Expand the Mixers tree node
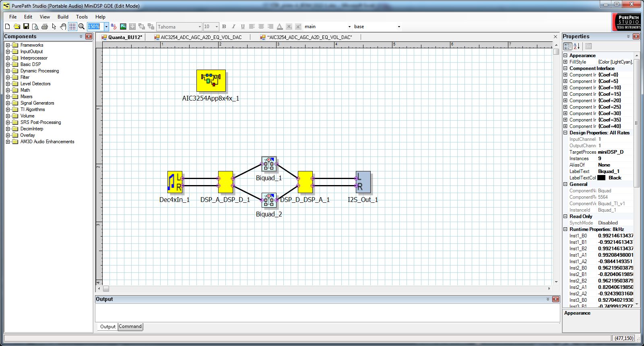The image size is (644, 346). click(8, 97)
